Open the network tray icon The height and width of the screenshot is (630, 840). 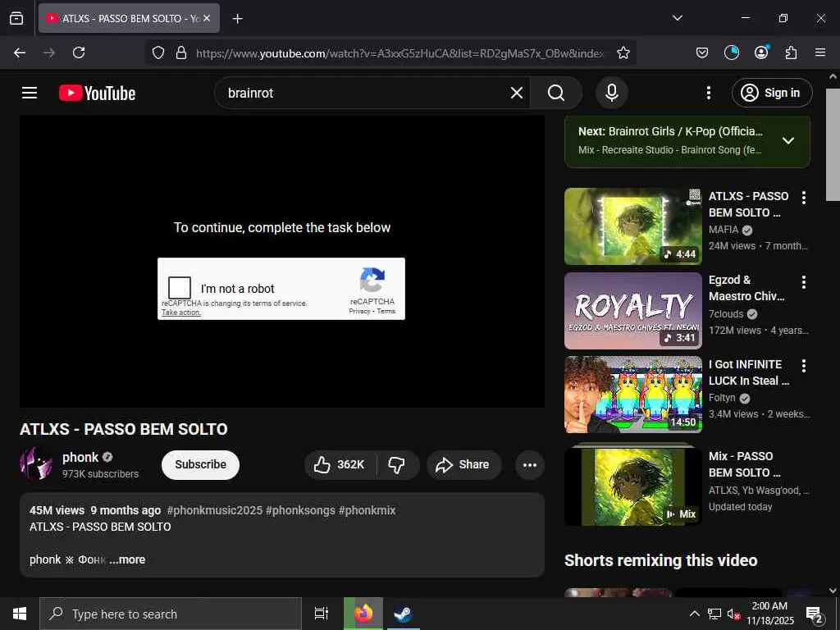714,614
